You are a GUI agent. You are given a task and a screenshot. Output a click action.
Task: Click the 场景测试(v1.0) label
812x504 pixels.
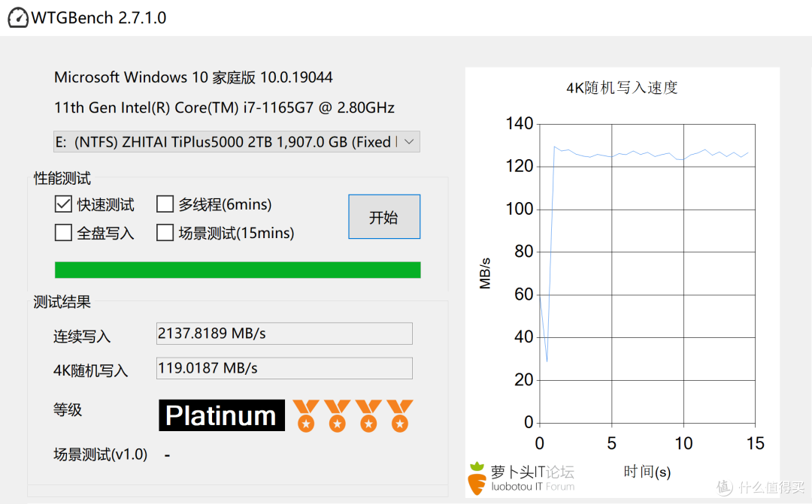click(x=101, y=454)
